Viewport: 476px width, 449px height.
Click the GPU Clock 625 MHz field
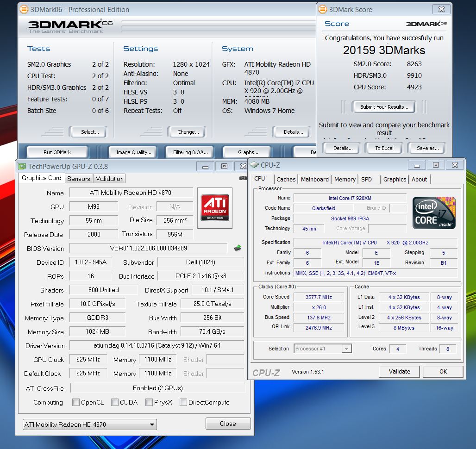88,359
